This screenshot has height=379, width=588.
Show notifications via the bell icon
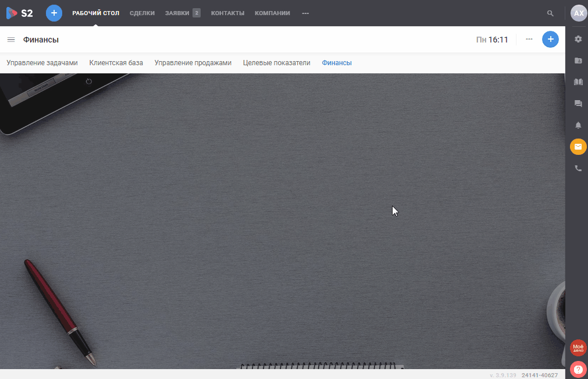[578, 125]
